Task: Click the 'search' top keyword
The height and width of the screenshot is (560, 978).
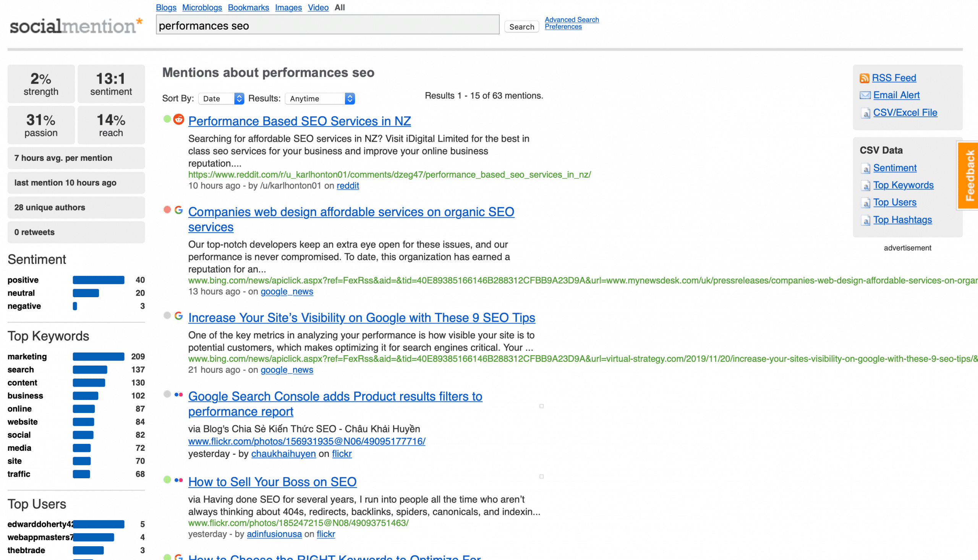Action: (21, 370)
